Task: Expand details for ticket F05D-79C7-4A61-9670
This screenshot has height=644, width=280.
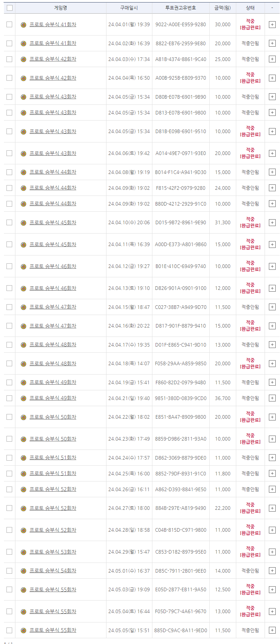Action: pyautogui.click(x=272, y=612)
